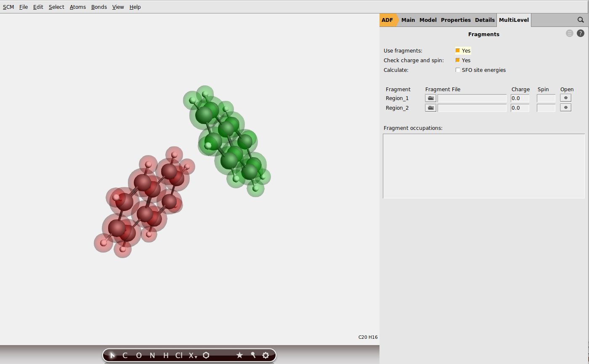Browse fragment file for Region_1
The height and width of the screenshot is (364, 589).
[x=430, y=98]
